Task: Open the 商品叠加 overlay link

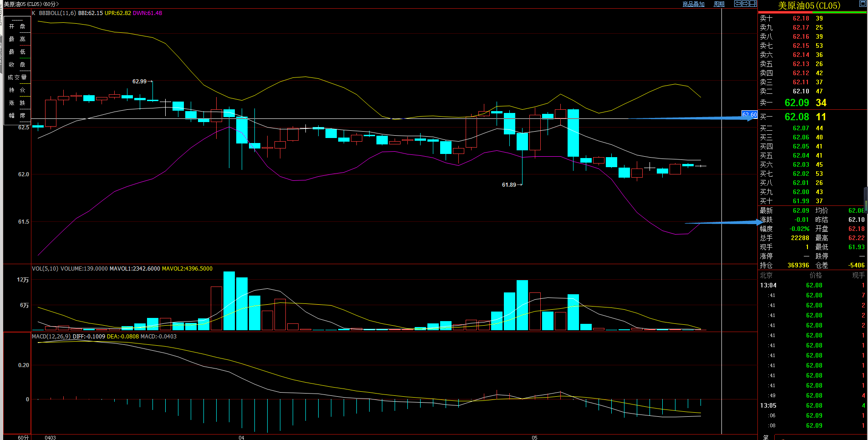Action: coord(694,4)
